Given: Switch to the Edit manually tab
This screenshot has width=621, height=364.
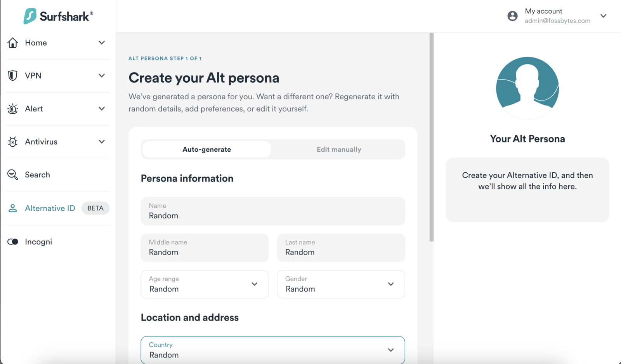Looking at the screenshot, I should 338,149.
